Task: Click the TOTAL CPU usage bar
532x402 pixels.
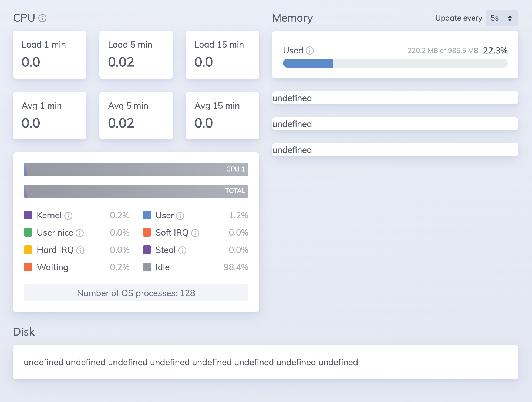Action: (136, 191)
